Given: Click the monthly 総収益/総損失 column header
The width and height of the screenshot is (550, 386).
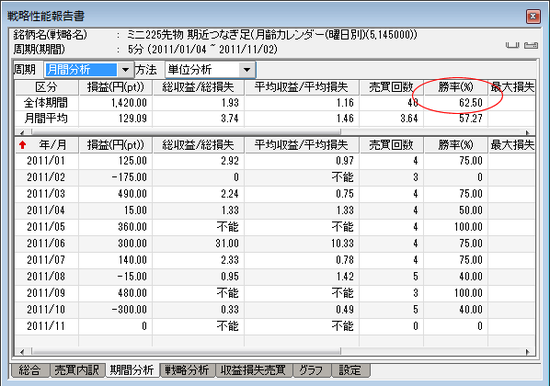Looking at the screenshot, I should [x=198, y=145].
